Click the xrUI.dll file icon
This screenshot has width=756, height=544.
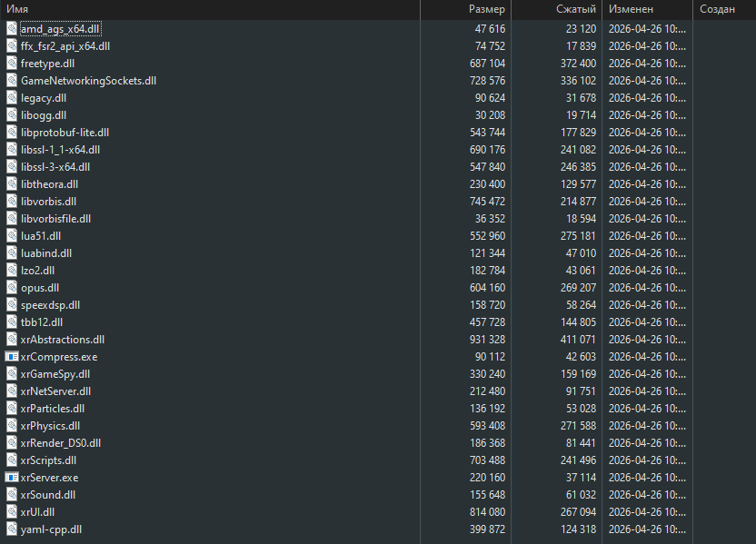pos(12,512)
